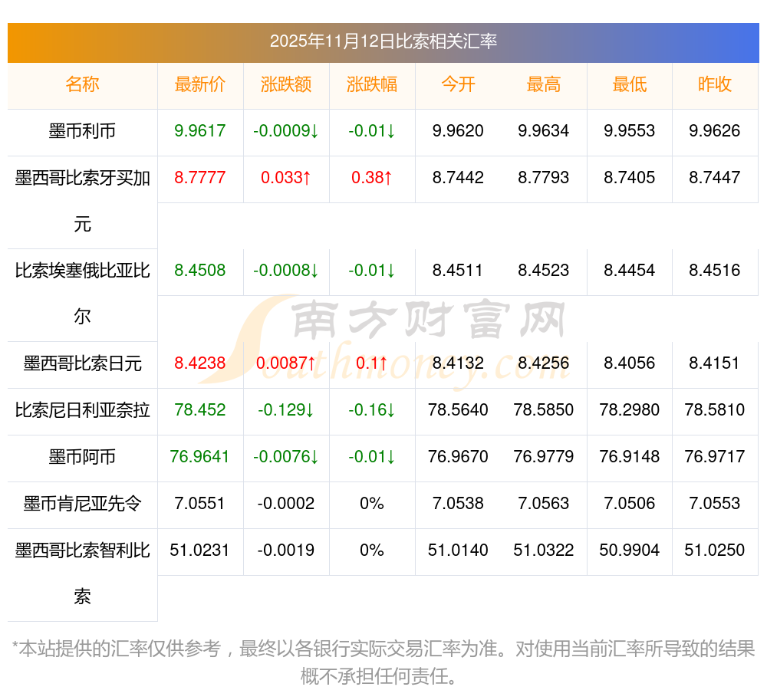
Task: Select the 涨跌额 column header
Action: click(x=286, y=84)
